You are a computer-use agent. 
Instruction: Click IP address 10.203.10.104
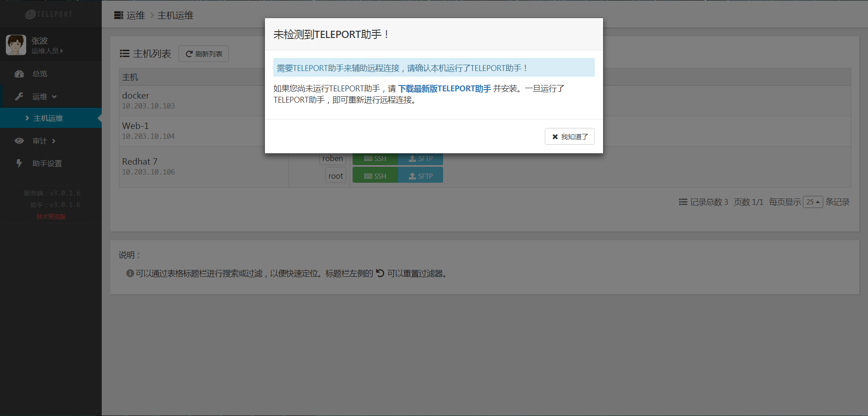(148, 136)
